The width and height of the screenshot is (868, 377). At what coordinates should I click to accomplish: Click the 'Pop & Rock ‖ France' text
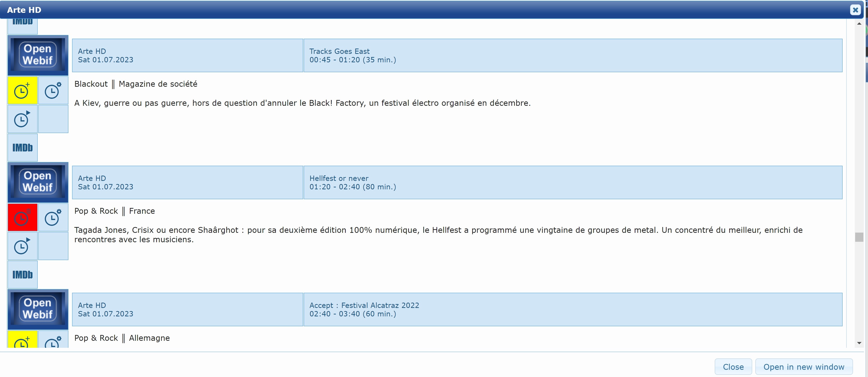[x=115, y=211]
